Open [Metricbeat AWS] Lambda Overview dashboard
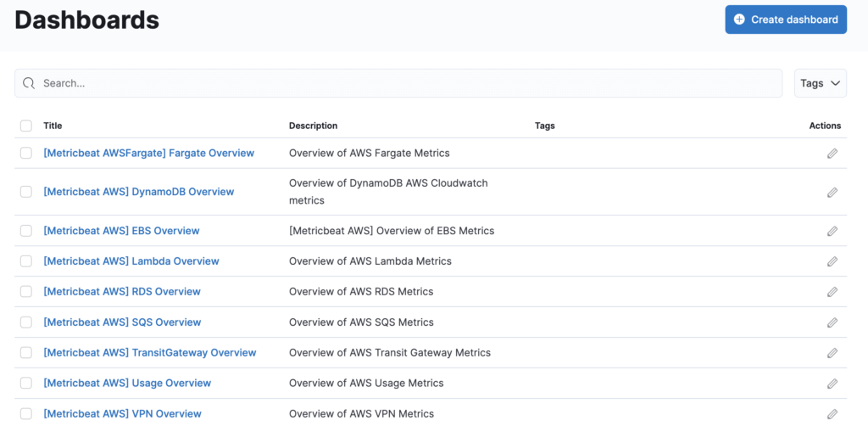 tap(131, 261)
